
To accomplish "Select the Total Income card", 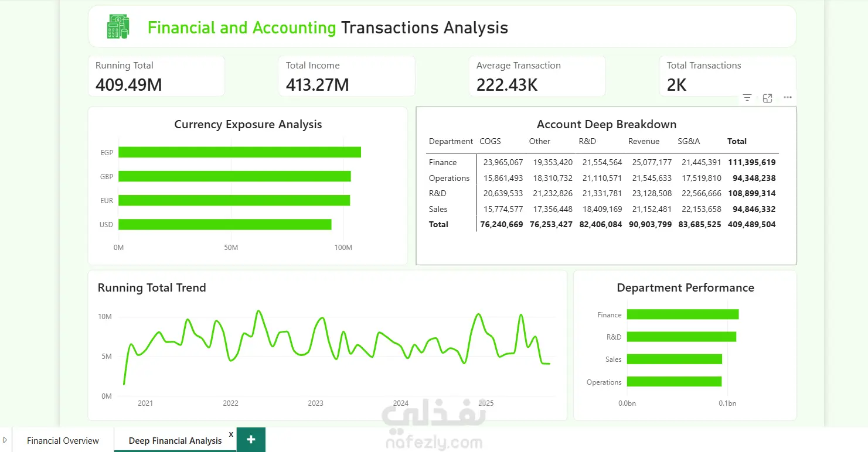I will tap(347, 76).
